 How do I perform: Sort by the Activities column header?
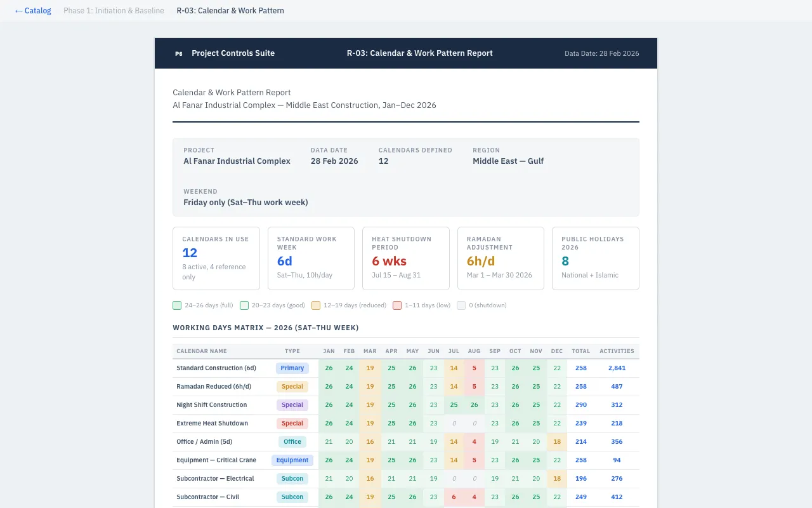coord(617,351)
